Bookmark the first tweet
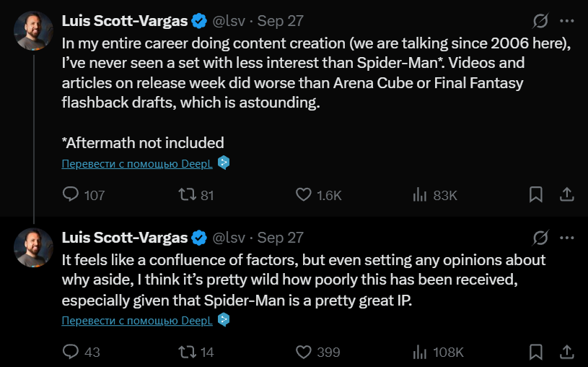Image resolution: width=588 pixels, height=367 pixels. [536, 194]
